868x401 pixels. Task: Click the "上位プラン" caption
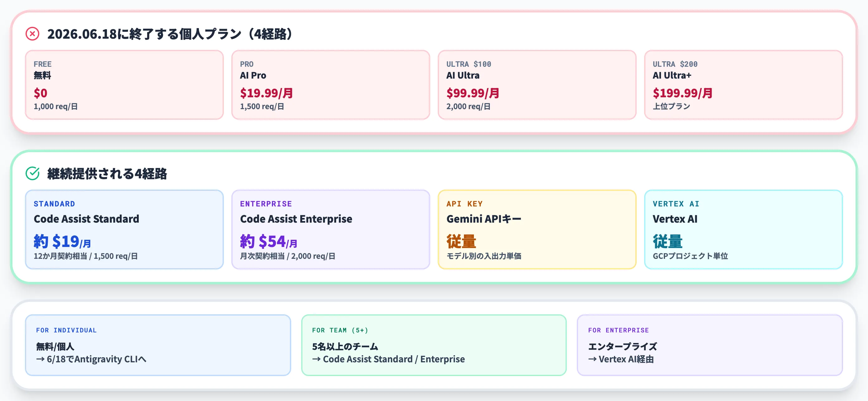672,106
